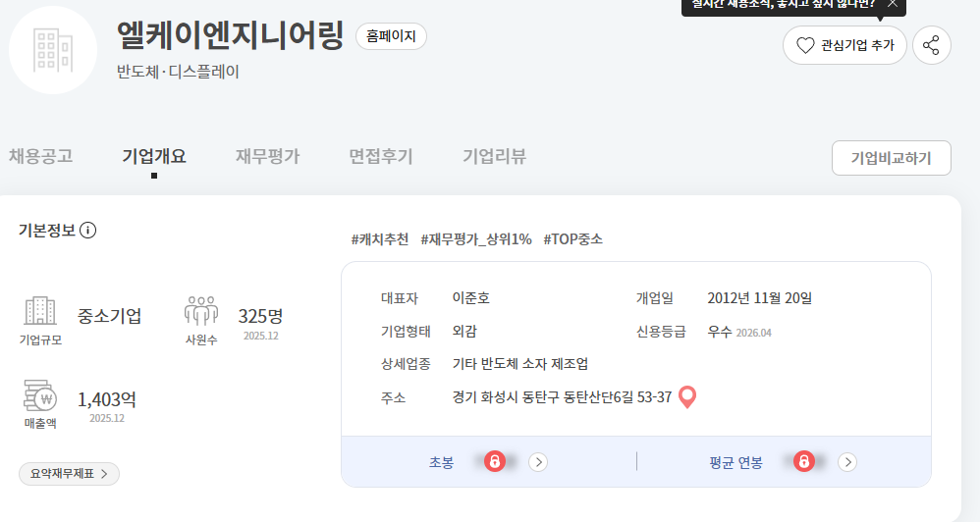This screenshot has height=522, width=980.
Task: Click the #TOP중소 hashtag
Action: click(x=573, y=239)
